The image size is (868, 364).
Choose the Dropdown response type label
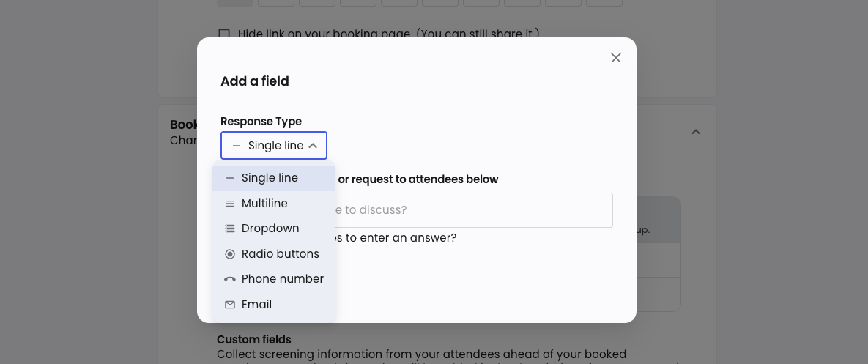click(270, 229)
